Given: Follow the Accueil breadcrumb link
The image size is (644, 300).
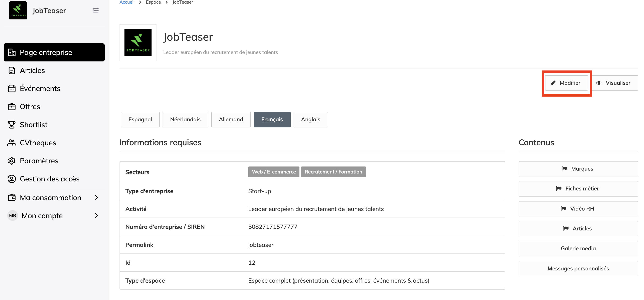Looking at the screenshot, I should point(127,2).
